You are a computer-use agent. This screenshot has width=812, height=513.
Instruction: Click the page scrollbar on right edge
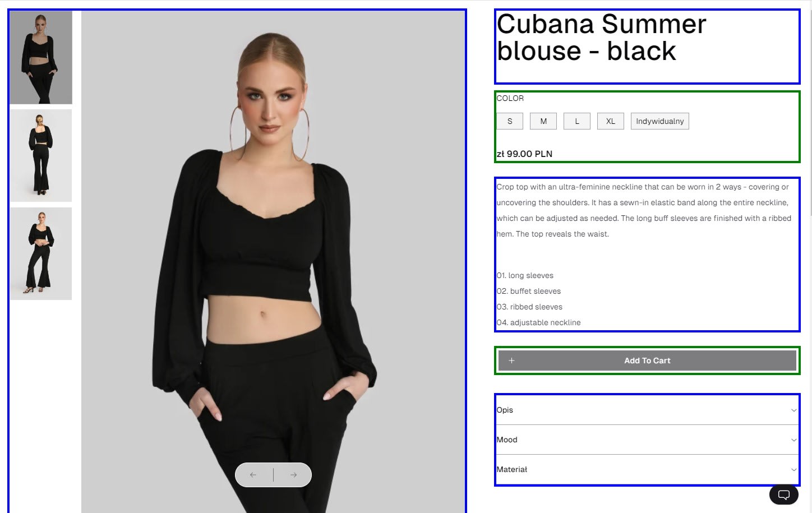click(x=810, y=112)
